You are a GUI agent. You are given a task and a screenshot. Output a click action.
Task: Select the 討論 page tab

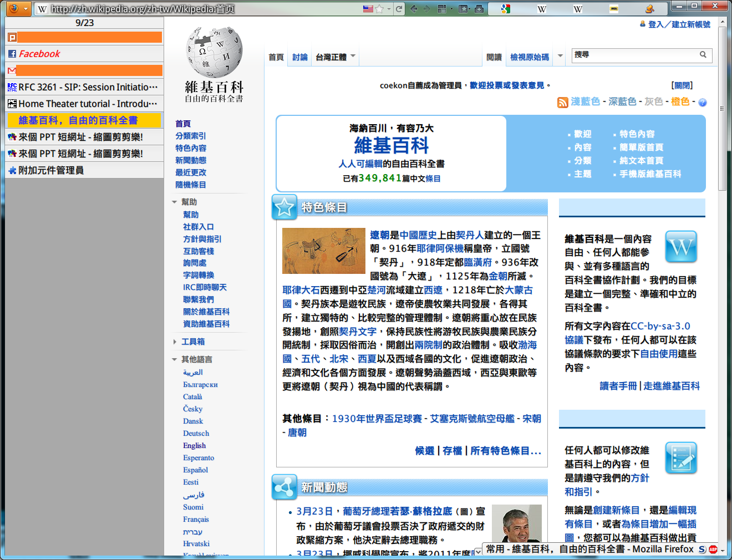[x=299, y=57]
